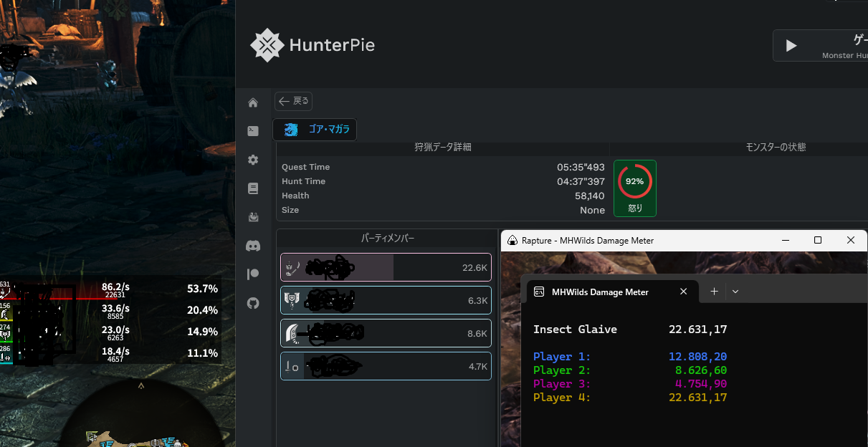Click the パーティメンバー panel header

pyautogui.click(x=387, y=238)
